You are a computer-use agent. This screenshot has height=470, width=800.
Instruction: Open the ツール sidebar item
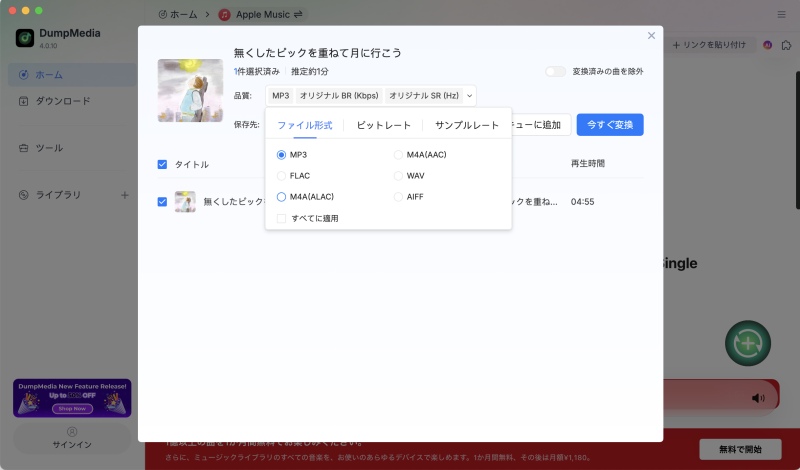pos(72,148)
